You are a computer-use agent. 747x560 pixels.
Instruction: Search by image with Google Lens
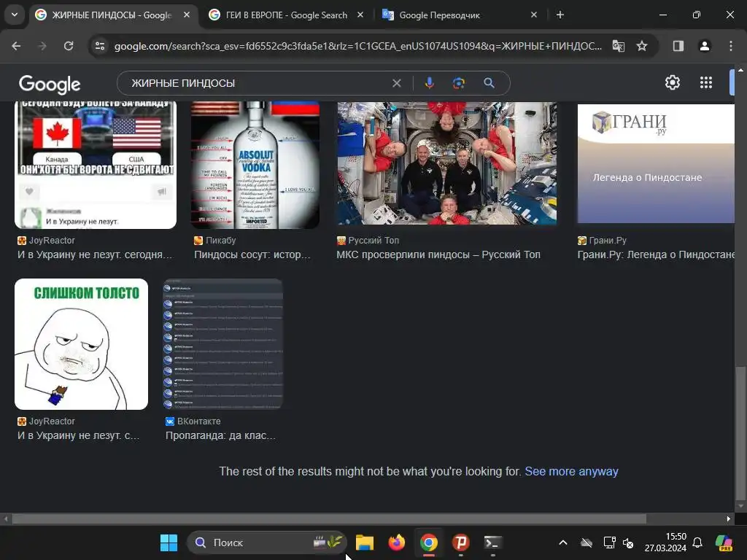point(459,83)
